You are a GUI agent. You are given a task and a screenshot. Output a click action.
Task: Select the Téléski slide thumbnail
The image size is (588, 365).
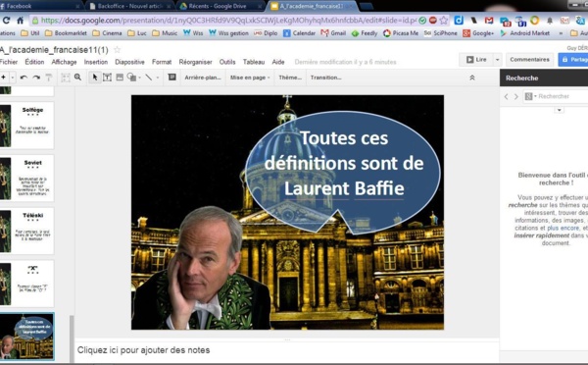pyautogui.click(x=27, y=231)
